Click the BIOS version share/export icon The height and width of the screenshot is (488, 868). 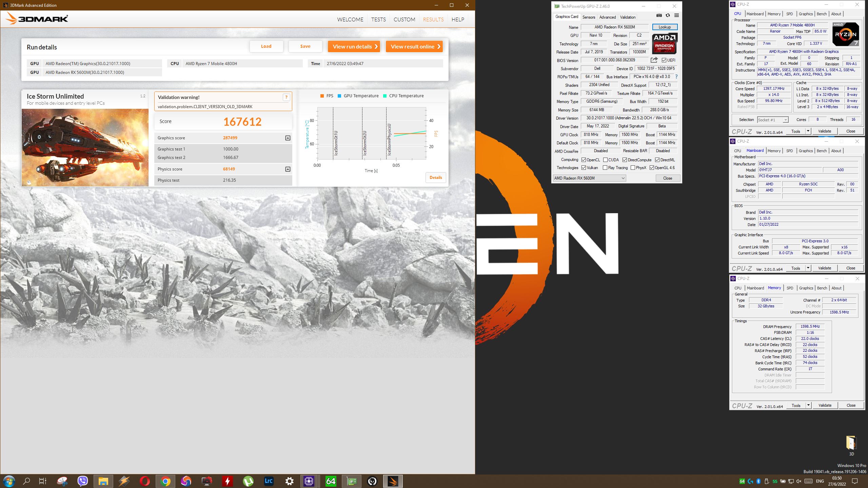654,60
